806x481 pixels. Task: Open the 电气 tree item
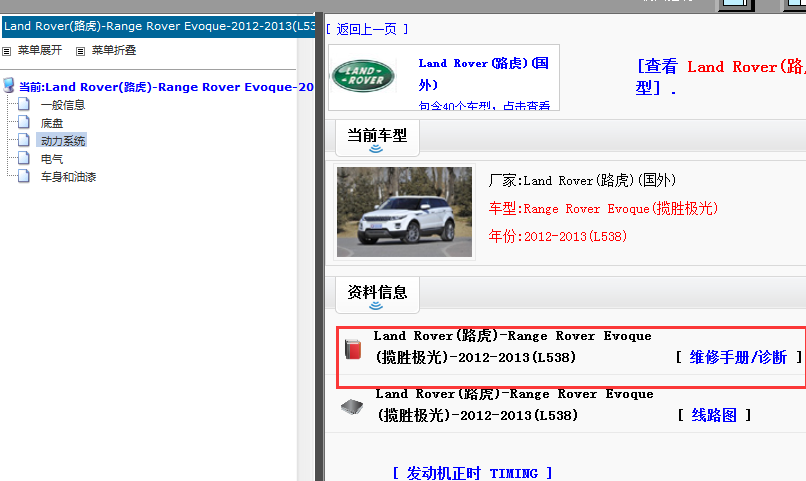52,159
